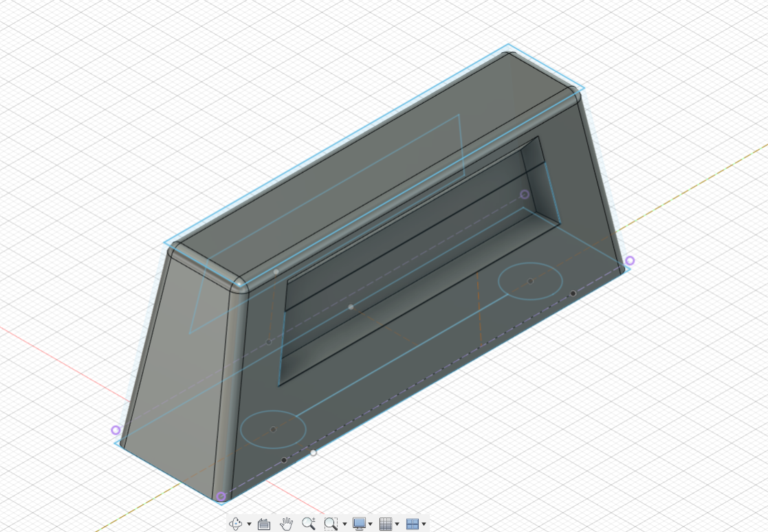The width and height of the screenshot is (768, 532).
Task: Select the Zoom magnifier tool
Action: 309,524
